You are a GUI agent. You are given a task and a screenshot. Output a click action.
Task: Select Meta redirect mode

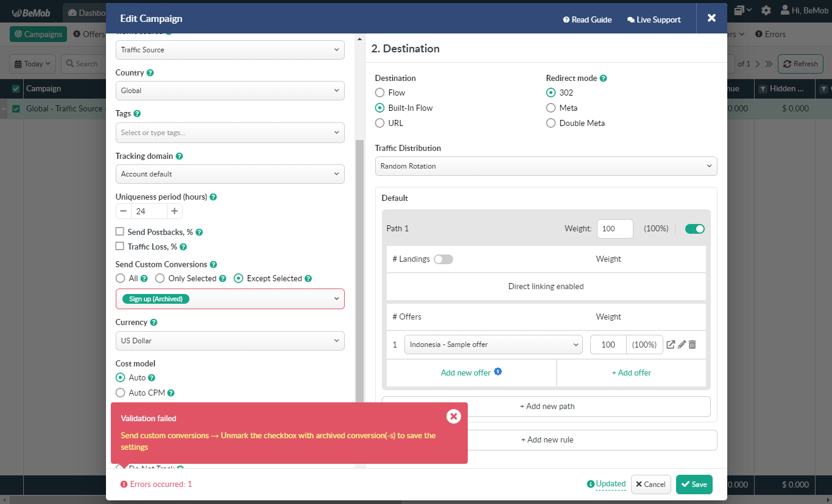click(551, 108)
